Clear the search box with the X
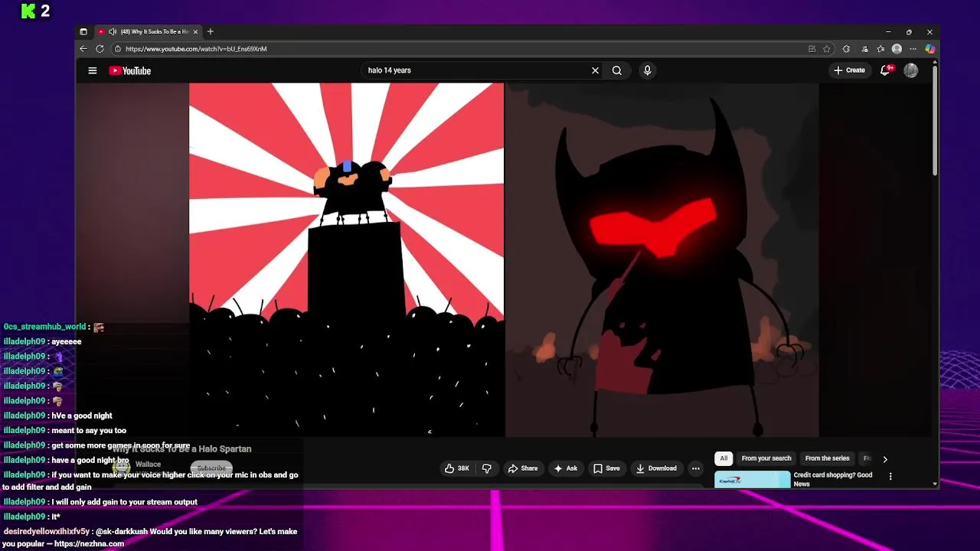Image resolution: width=980 pixels, height=551 pixels. pyautogui.click(x=595, y=70)
